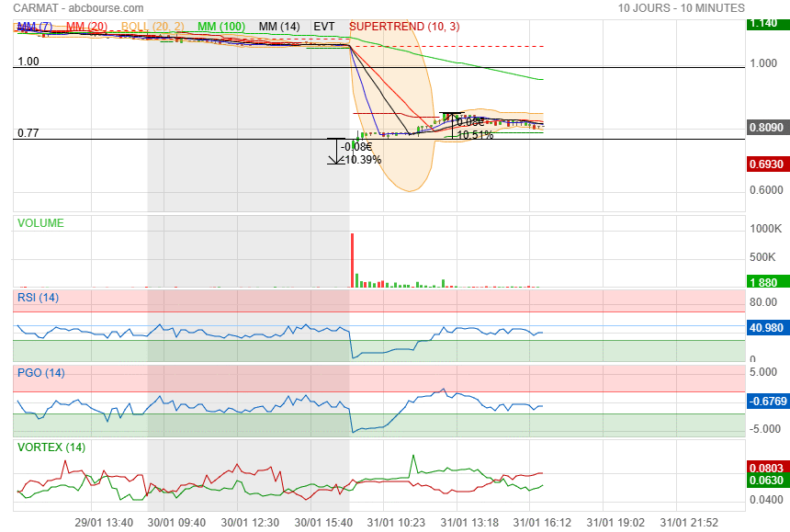Click the 31/01 13:18 time label
The image size is (790, 532).
[469, 523]
